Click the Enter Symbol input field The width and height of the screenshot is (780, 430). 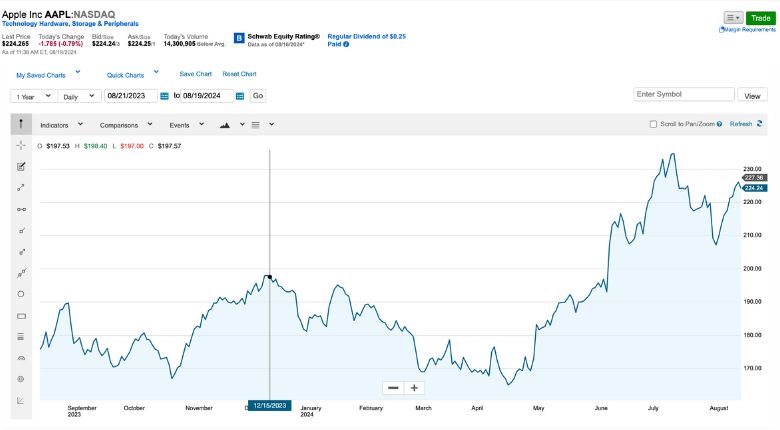coord(683,94)
